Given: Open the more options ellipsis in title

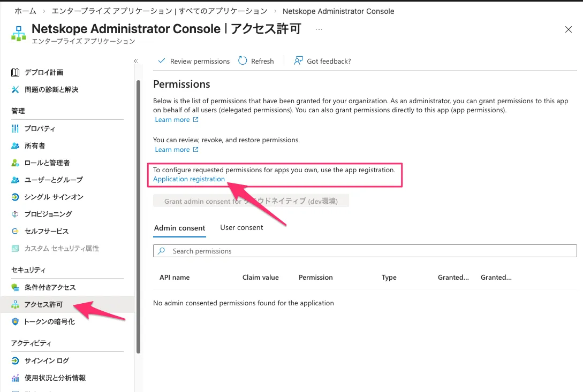Looking at the screenshot, I should click(319, 29).
